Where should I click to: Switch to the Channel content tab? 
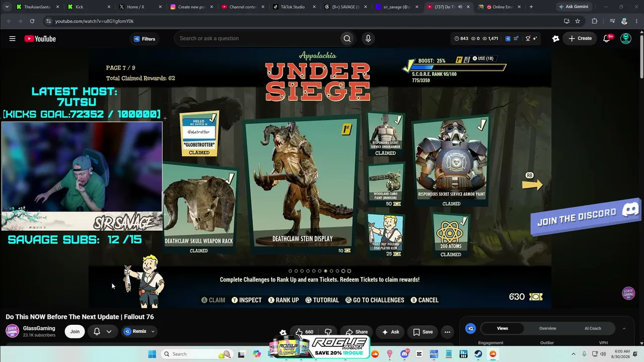pyautogui.click(x=243, y=7)
